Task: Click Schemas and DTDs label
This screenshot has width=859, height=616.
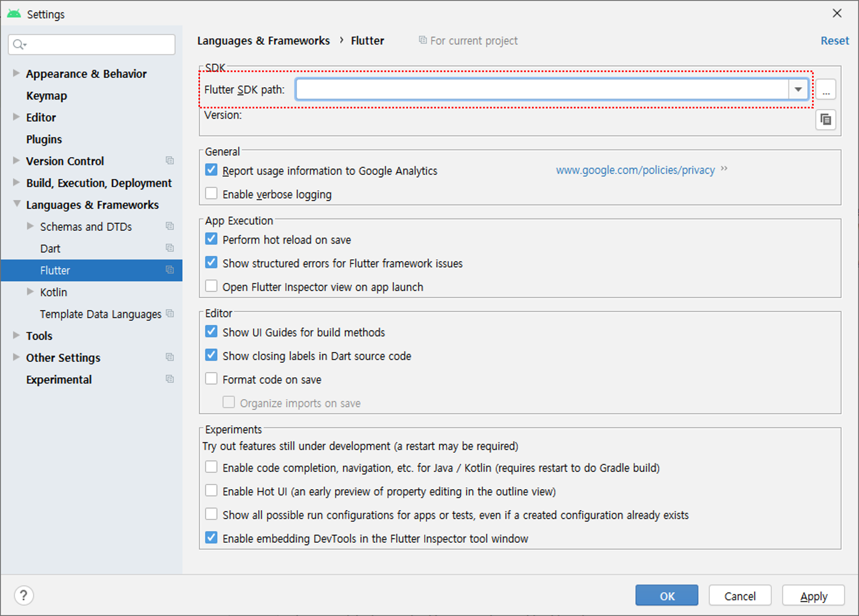Action: (86, 226)
